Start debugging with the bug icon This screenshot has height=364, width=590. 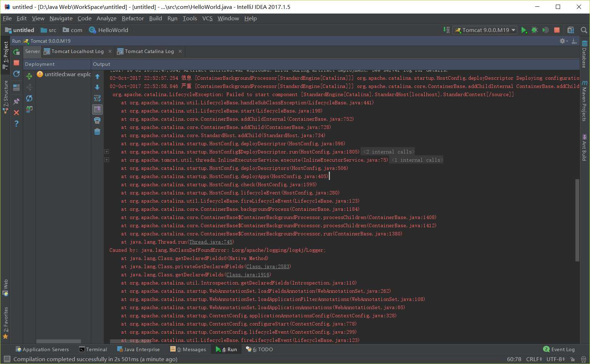[x=534, y=30]
